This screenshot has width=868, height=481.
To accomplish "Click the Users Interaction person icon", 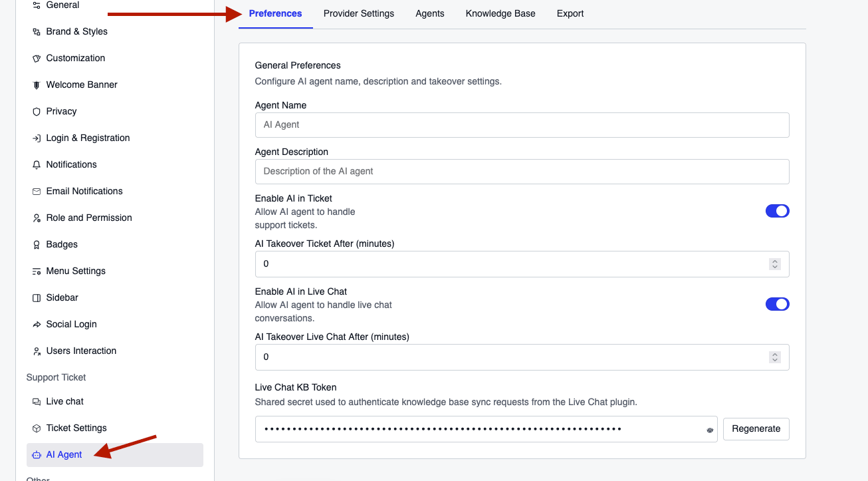I will click(37, 351).
